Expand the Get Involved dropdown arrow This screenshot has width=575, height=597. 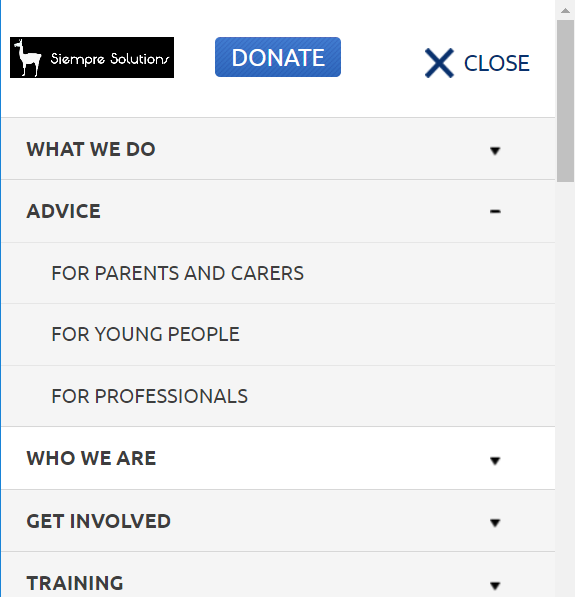(495, 523)
